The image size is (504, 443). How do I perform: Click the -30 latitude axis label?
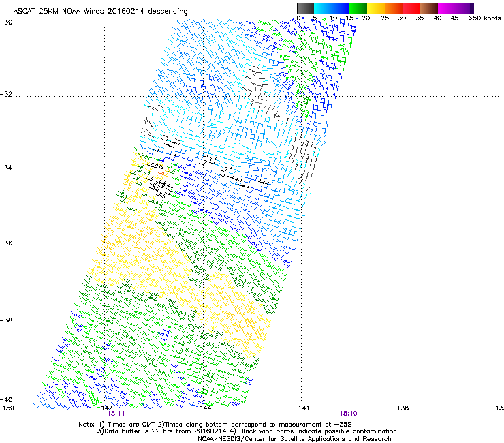coord(6,22)
